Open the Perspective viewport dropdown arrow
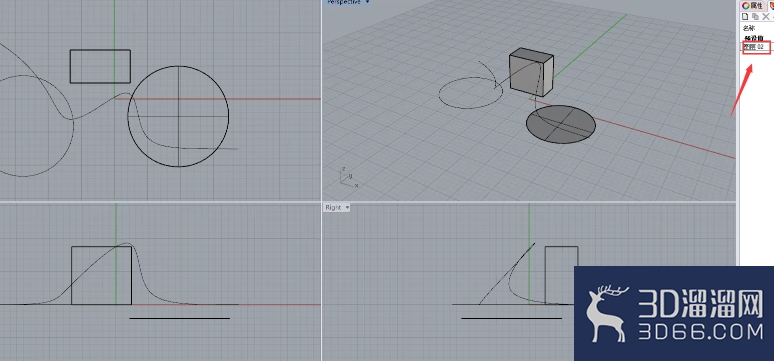Image resolution: width=774 pixels, height=361 pixels. [x=366, y=2]
